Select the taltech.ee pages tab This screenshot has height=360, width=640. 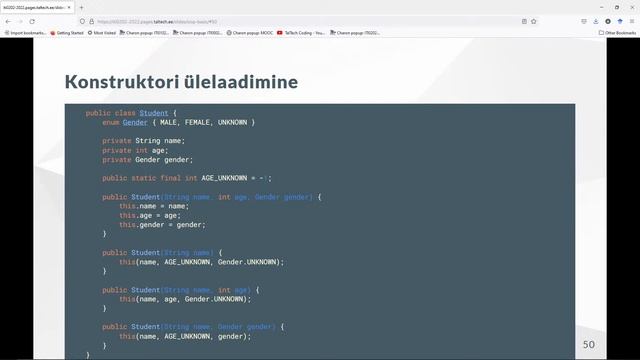point(36,7)
